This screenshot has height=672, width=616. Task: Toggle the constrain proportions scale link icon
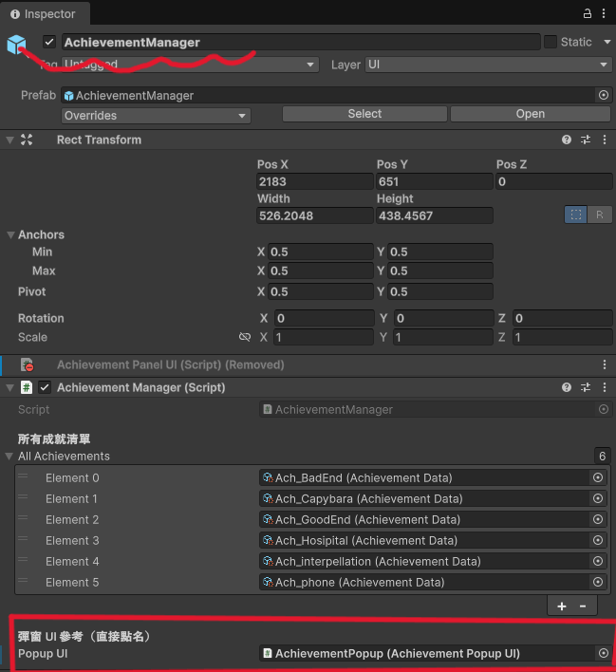(245, 337)
